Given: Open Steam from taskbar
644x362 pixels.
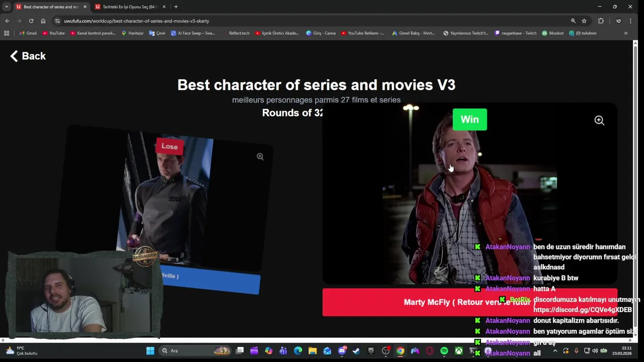Looking at the screenshot, I should point(356,351).
